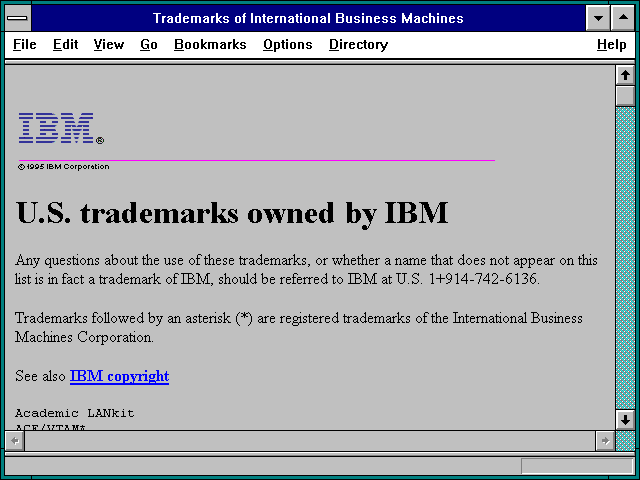
Task: Open the Help menu
Action: coord(611,44)
